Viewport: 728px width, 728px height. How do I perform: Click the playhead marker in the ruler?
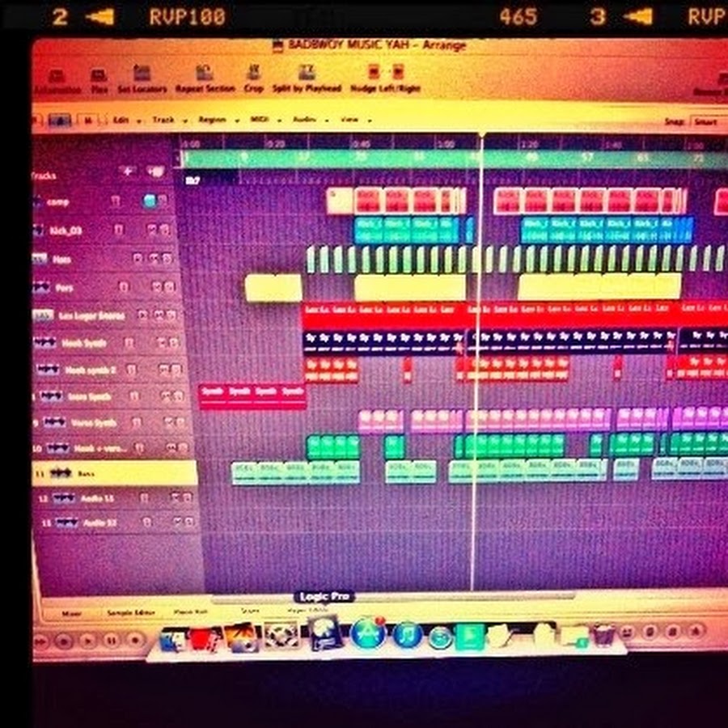coord(482,136)
